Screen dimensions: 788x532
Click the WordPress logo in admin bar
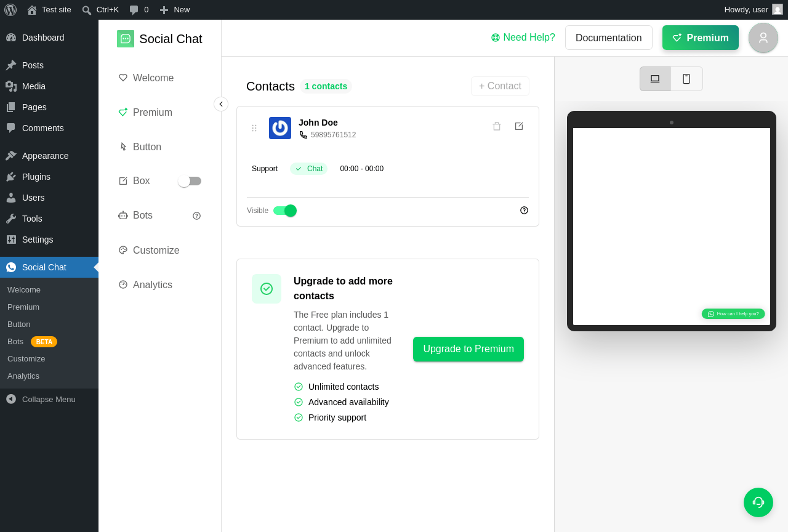point(10,10)
